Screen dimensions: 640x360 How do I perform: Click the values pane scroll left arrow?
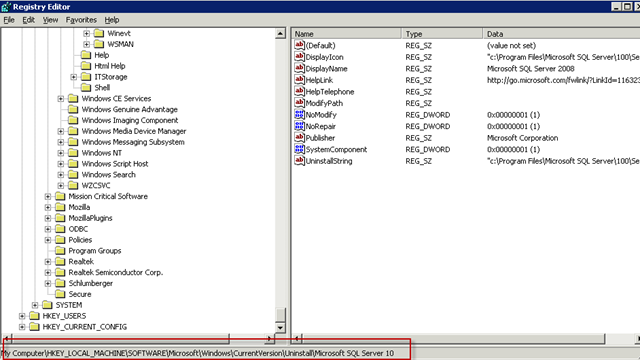tap(298, 338)
